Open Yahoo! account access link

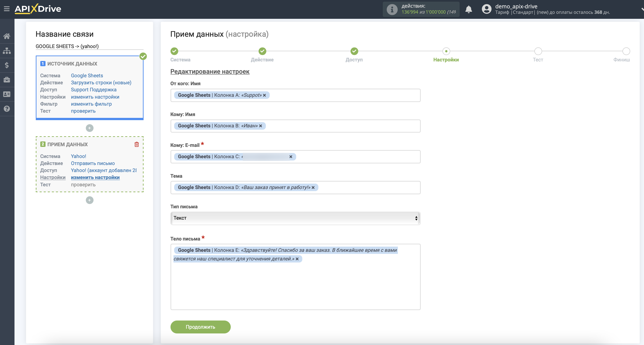click(x=104, y=170)
